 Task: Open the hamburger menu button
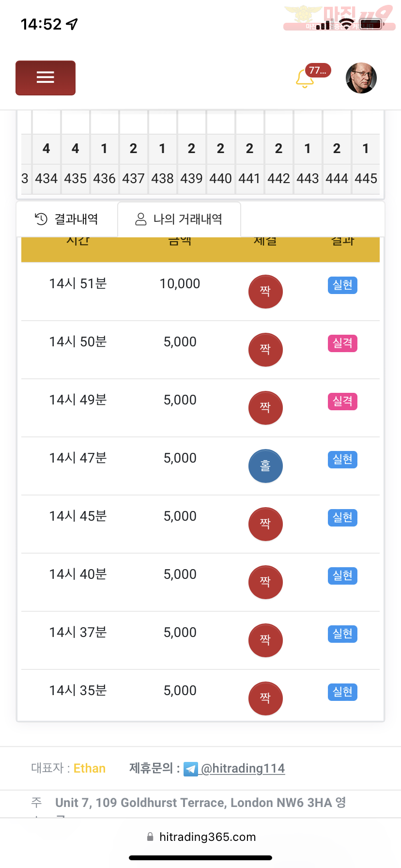46,77
